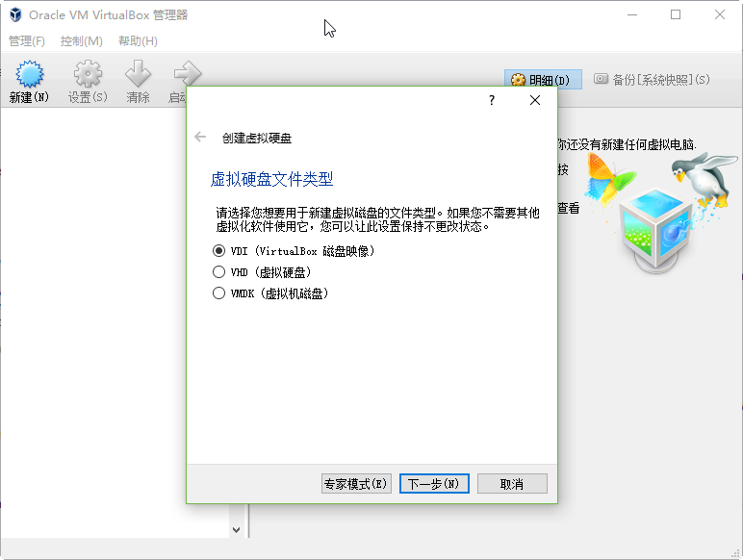Screen dimensions: 743x560
Task: Click the 下一步(N) next button
Action: tap(434, 484)
